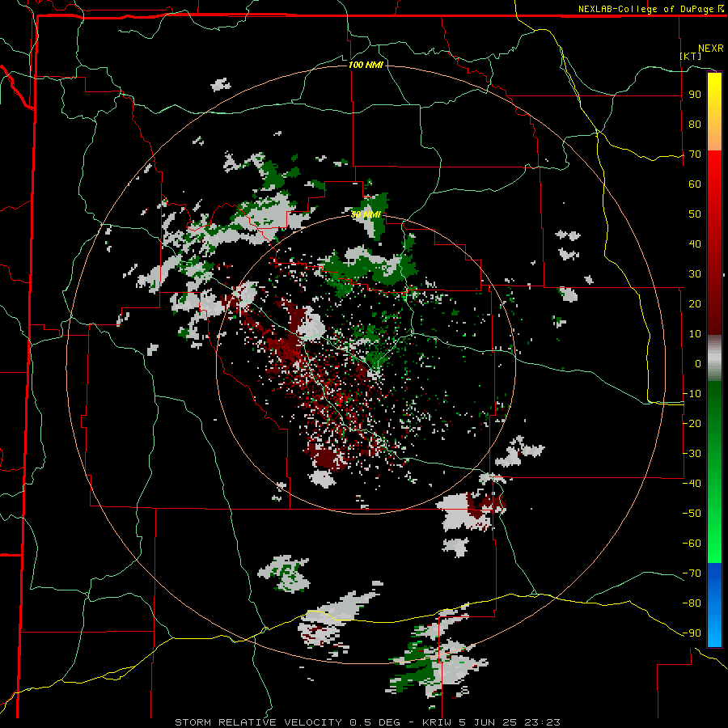Select the -90 value on velocity scale

click(x=692, y=633)
